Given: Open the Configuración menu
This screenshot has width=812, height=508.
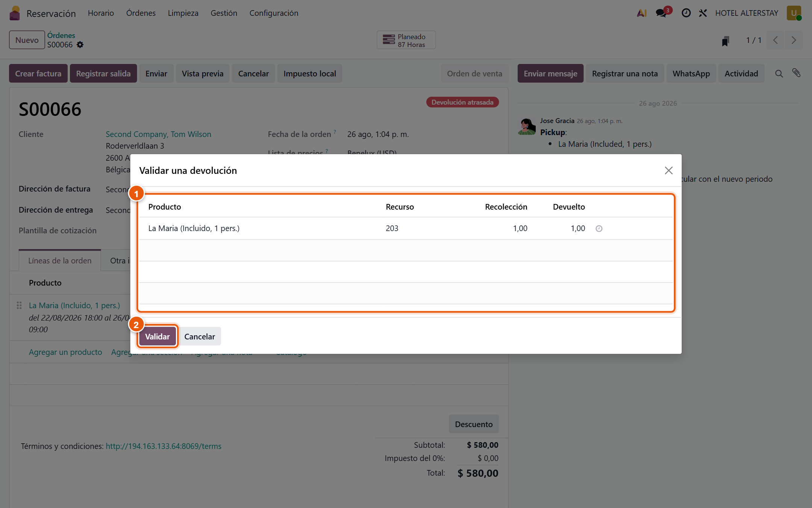Looking at the screenshot, I should [274, 13].
